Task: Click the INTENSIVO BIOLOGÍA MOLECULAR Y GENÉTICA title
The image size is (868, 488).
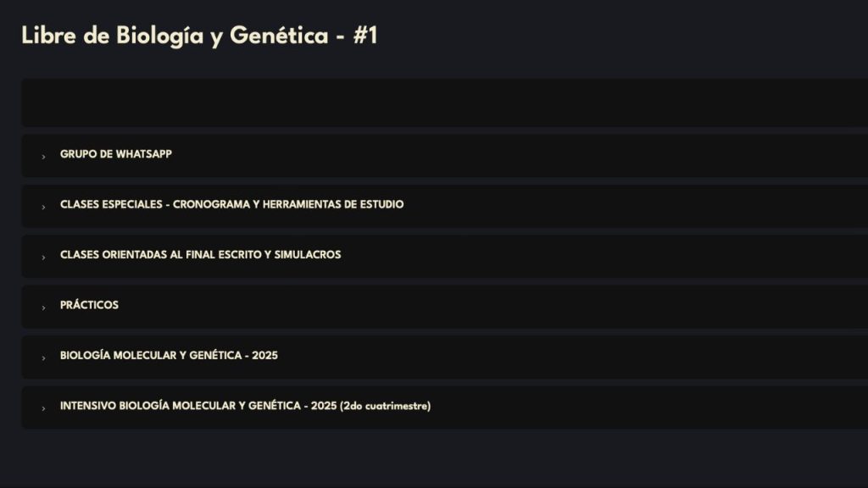Action: pos(245,406)
